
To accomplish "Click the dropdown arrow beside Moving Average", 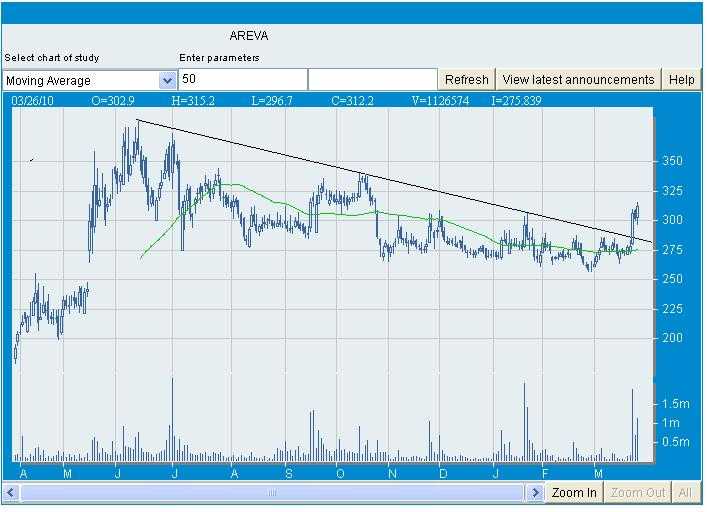I will tap(167, 81).
